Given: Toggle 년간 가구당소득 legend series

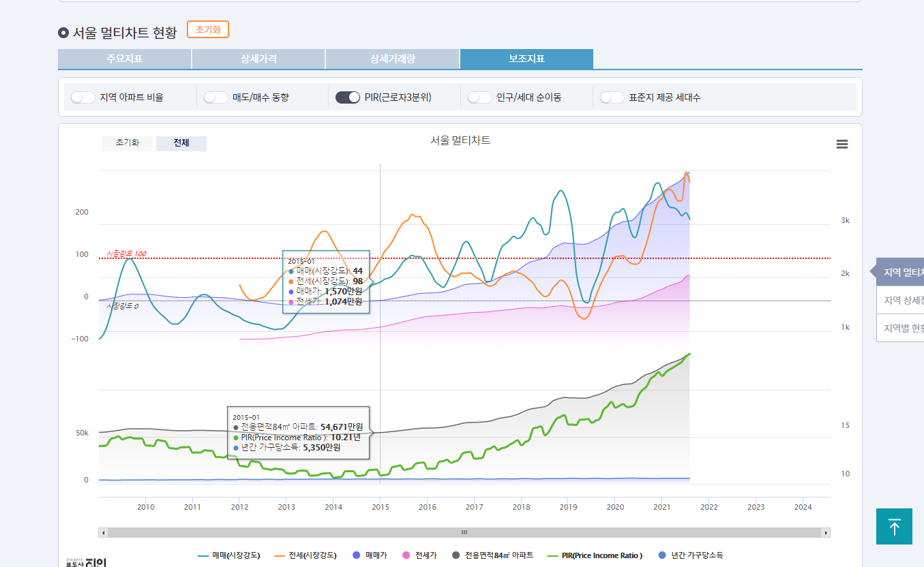Looking at the screenshot, I should click(691, 555).
